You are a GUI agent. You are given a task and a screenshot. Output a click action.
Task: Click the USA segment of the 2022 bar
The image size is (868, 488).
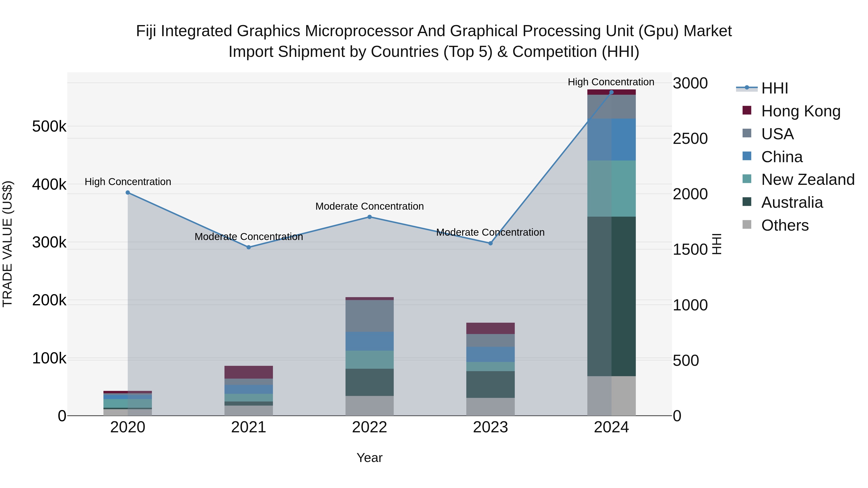(370, 316)
